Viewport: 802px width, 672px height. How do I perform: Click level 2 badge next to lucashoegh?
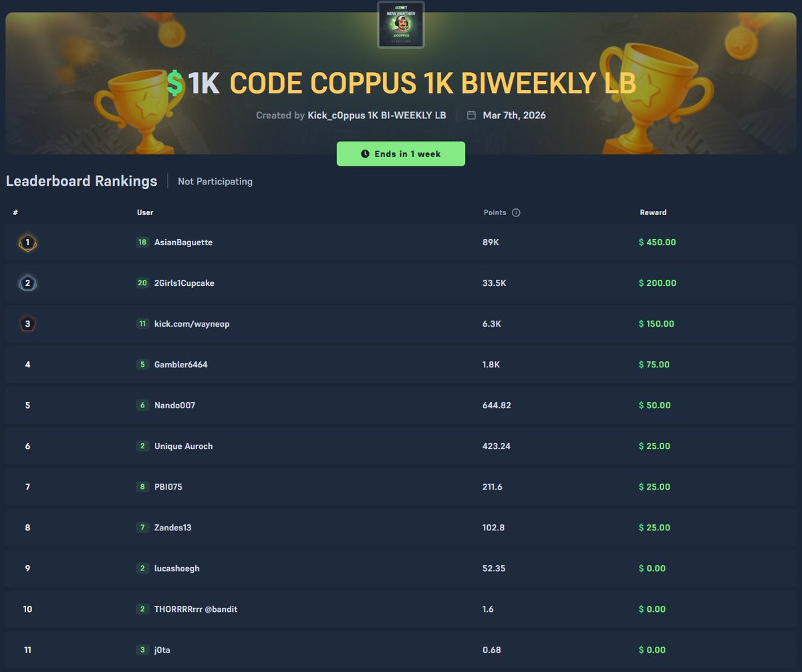(x=142, y=568)
